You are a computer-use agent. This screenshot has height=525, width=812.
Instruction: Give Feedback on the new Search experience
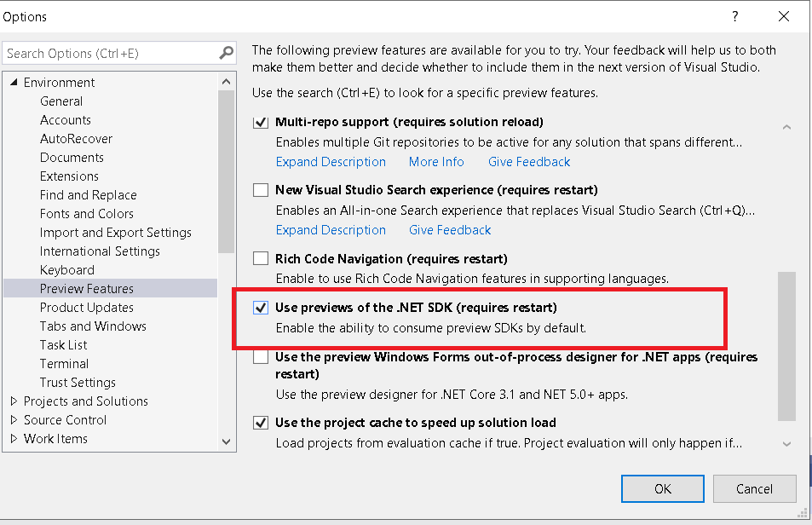coord(449,229)
